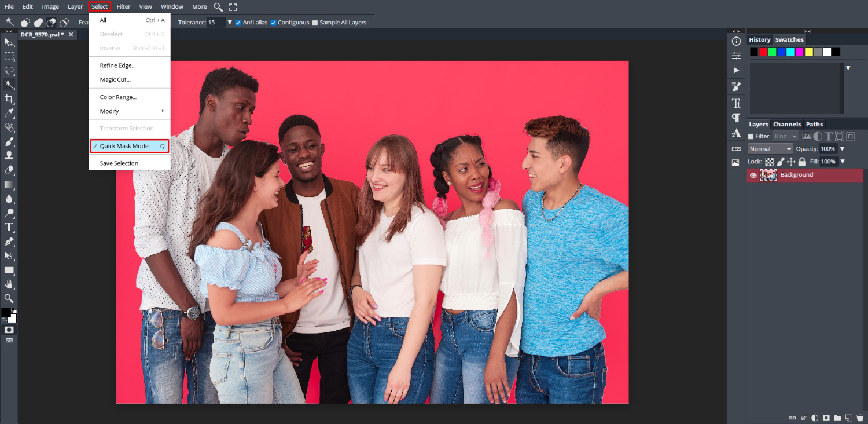
Task: Select the Rectangle shape tool
Action: 9,270
